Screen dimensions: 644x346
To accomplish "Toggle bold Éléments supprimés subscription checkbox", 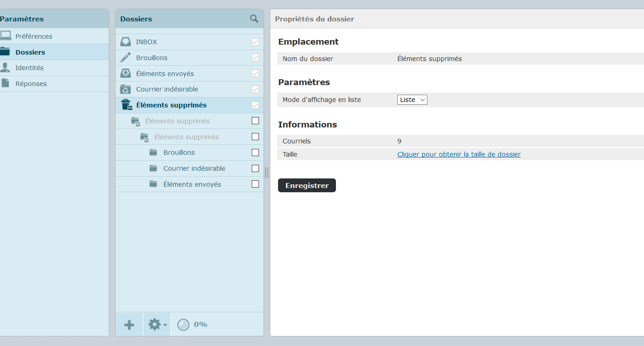I will point(255,105).
